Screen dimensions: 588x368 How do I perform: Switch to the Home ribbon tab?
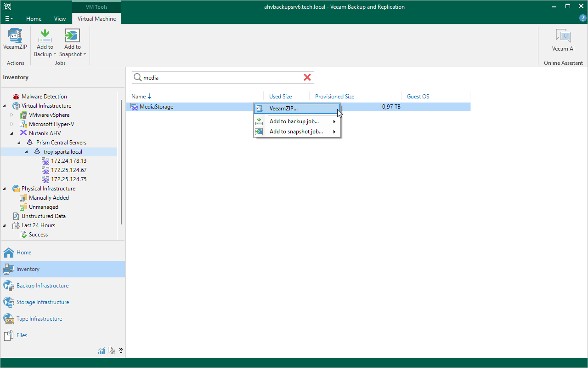click(34, 19)
